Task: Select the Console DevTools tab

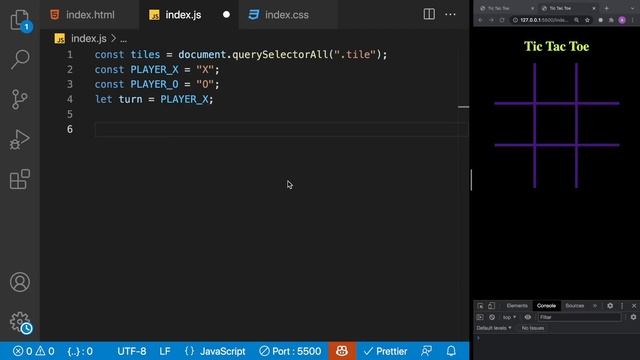Action: pyautogui.click(x=547, y=306)
